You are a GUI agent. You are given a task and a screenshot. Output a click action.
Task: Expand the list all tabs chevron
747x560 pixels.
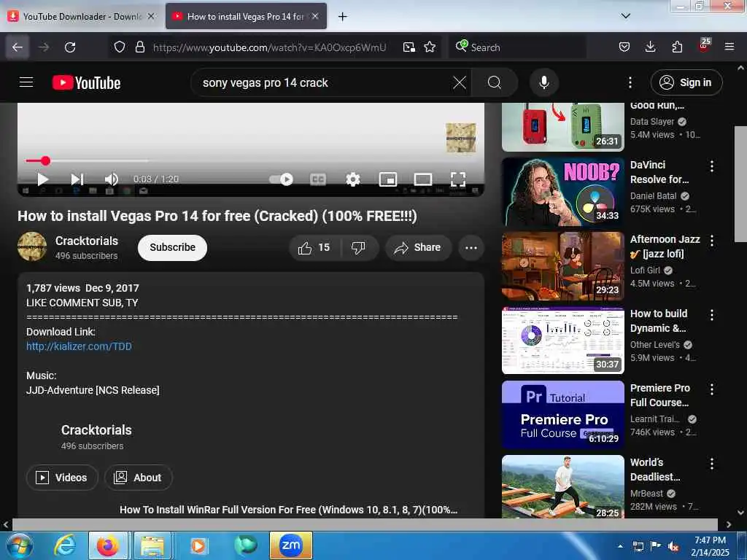625,16
